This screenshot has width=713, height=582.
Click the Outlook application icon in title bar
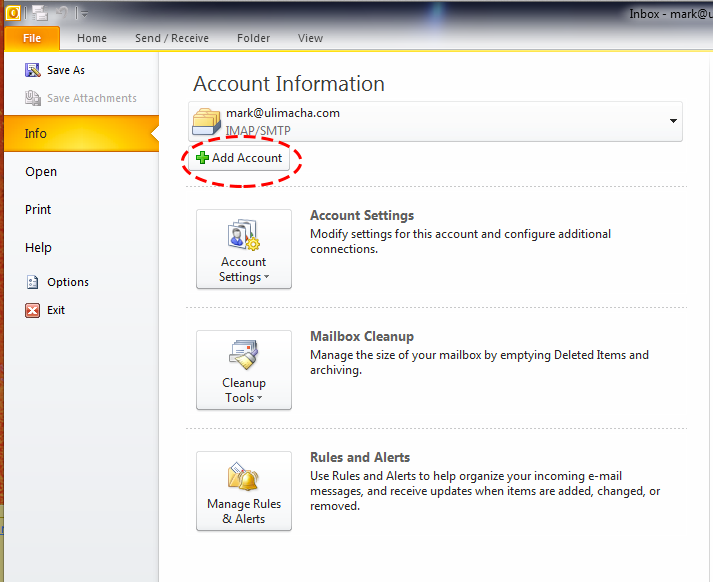coord(12,12)
